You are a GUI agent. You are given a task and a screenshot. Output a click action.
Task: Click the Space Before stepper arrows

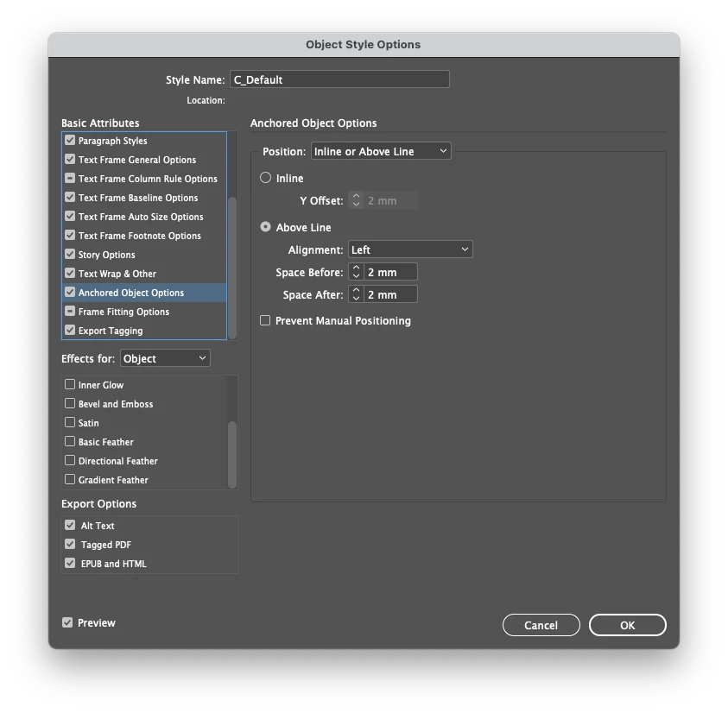(356, 272)
